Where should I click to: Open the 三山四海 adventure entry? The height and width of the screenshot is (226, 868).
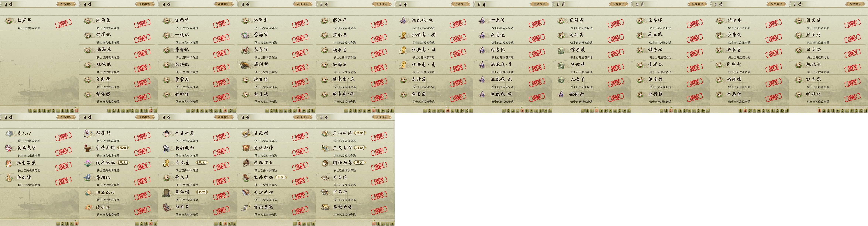[355, 136]
